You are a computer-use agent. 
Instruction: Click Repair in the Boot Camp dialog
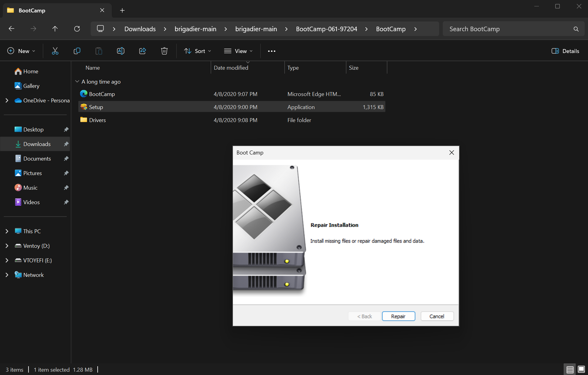[x=398, y=316]
